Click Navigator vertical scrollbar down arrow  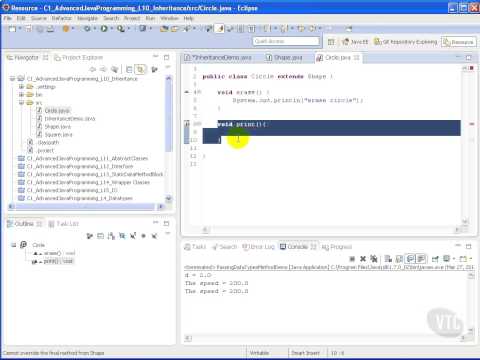coord(168,198)
